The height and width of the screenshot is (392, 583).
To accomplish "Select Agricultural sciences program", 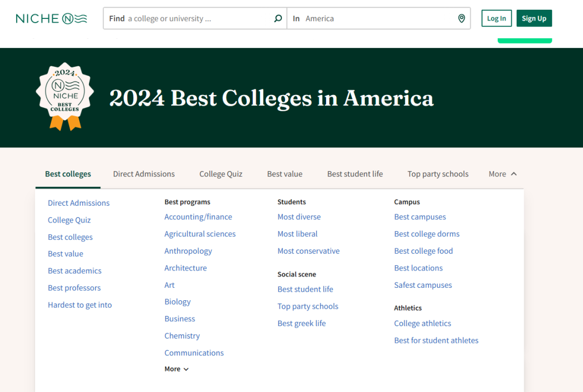I will pos(200,234).
